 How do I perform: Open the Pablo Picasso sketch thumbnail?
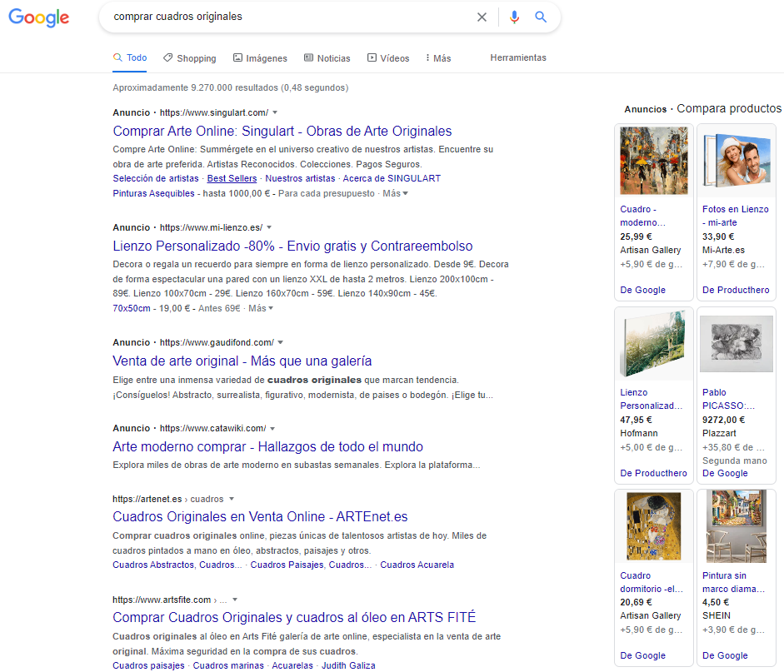pyautogui.click(x=736, y=343)
